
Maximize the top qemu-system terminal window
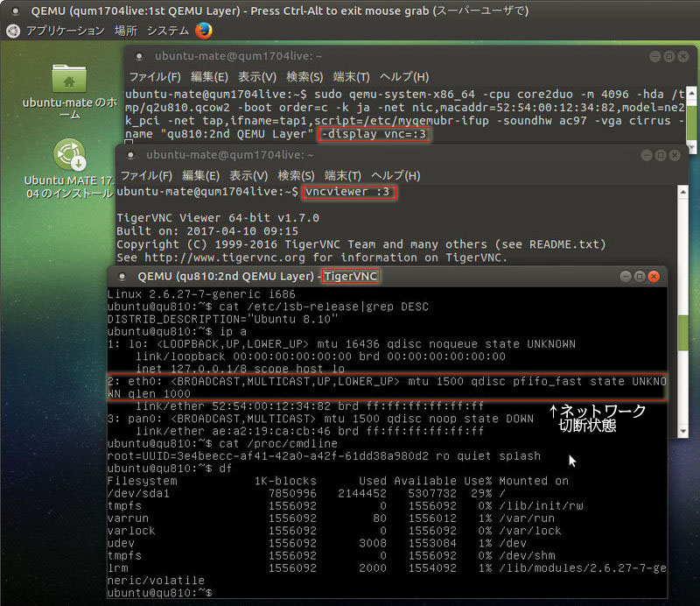pyautogui.click(x=669, y=56)
